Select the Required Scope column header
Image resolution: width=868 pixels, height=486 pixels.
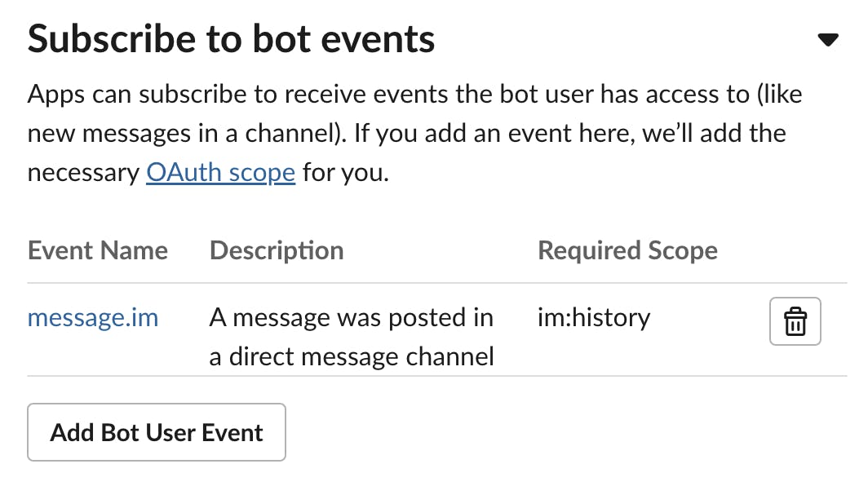coord(628,251)
